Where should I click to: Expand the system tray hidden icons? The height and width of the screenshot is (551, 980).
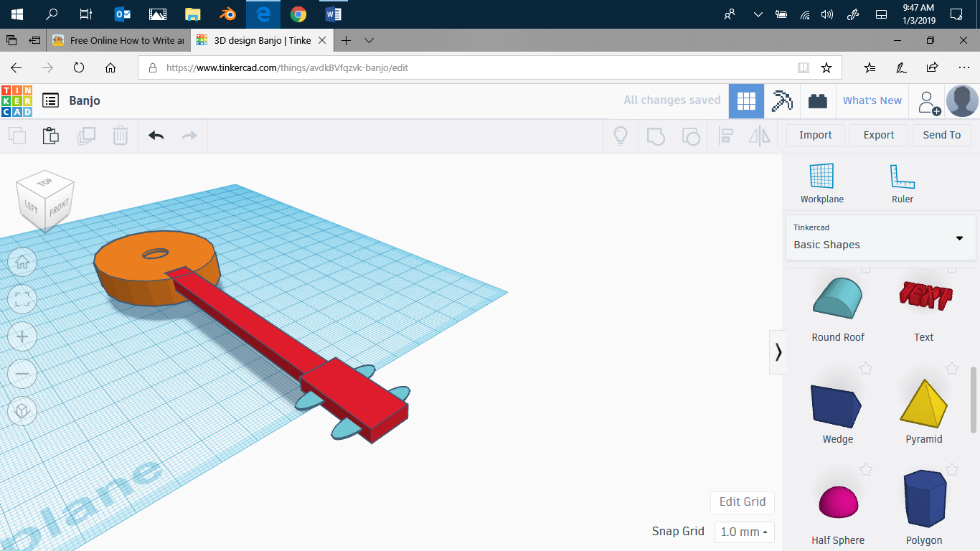[758, 14]
